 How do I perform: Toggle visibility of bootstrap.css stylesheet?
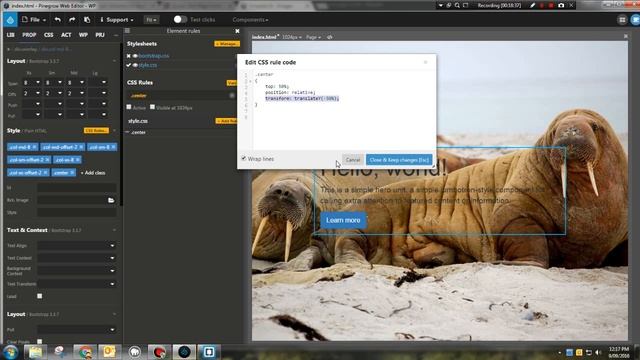(x=135, y=56)
